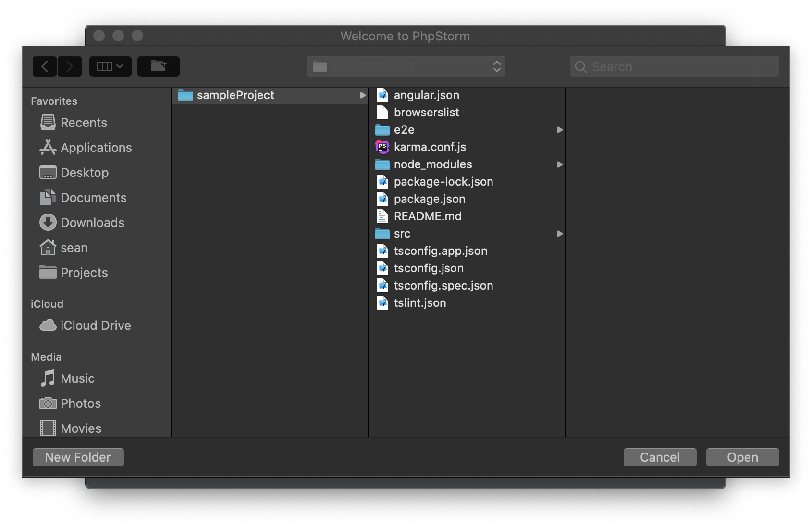
Task: Click the tslint.json file name
Action: click(x=420, y=303)
